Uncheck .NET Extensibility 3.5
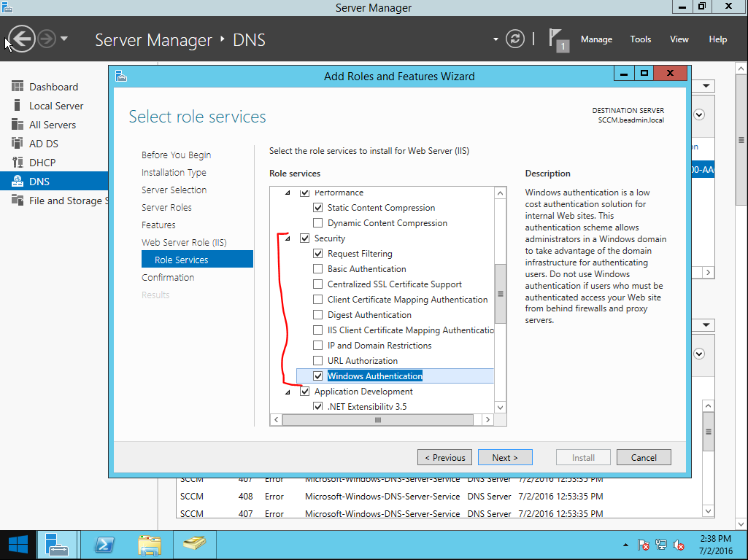The width and height of the screenshot is (748, 560). (317, 407)
